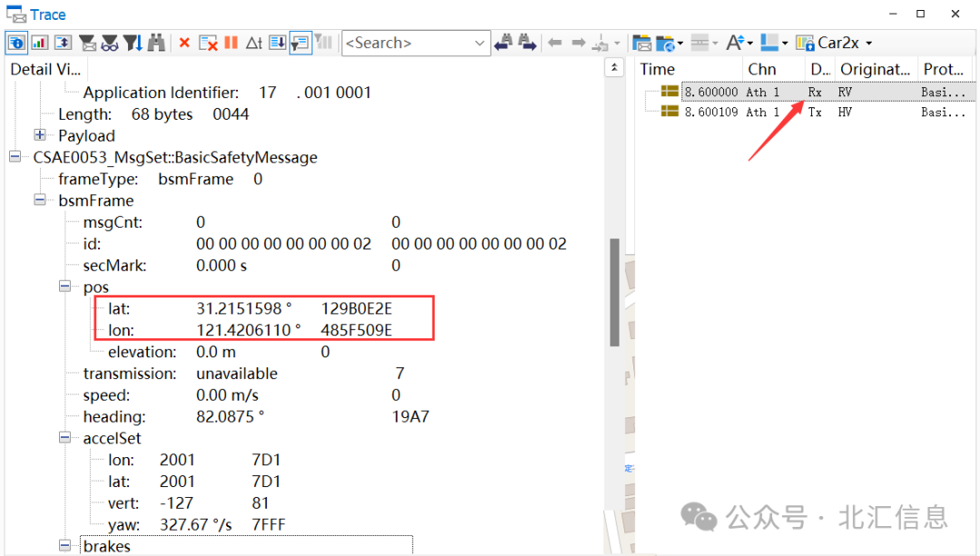Toggle the delta time Δt display
980x556 pixels.
click(255, 43)
